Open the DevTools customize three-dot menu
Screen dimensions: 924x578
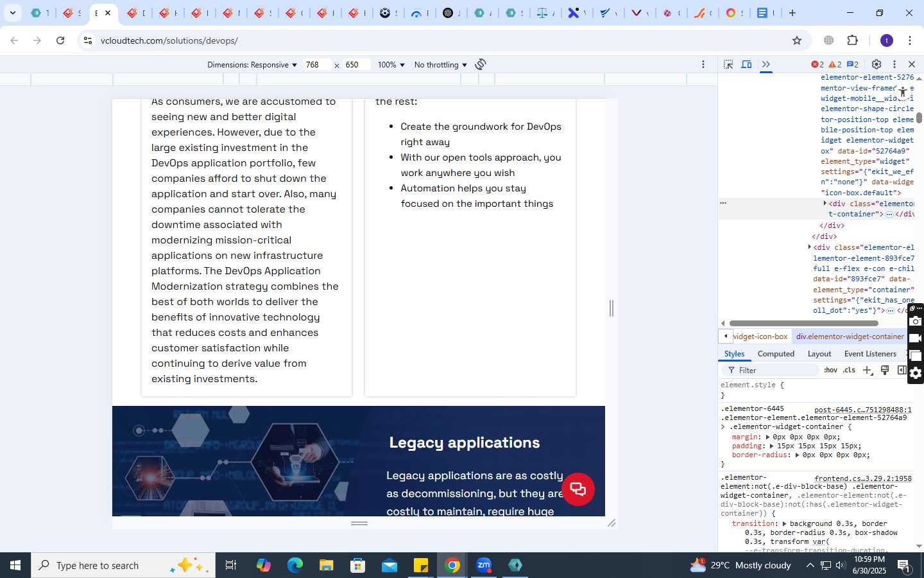point(894,64)
